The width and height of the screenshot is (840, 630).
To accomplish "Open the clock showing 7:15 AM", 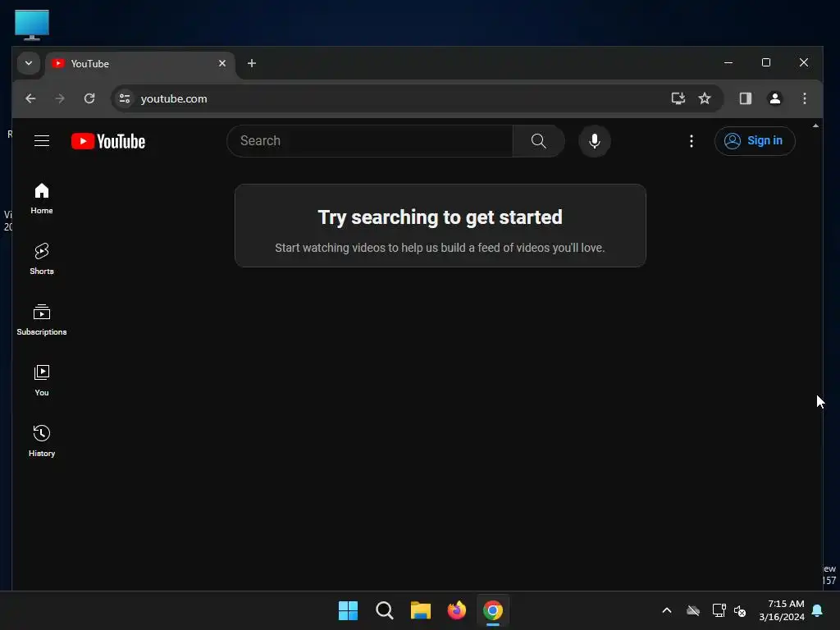I will (x=782, y=610).
